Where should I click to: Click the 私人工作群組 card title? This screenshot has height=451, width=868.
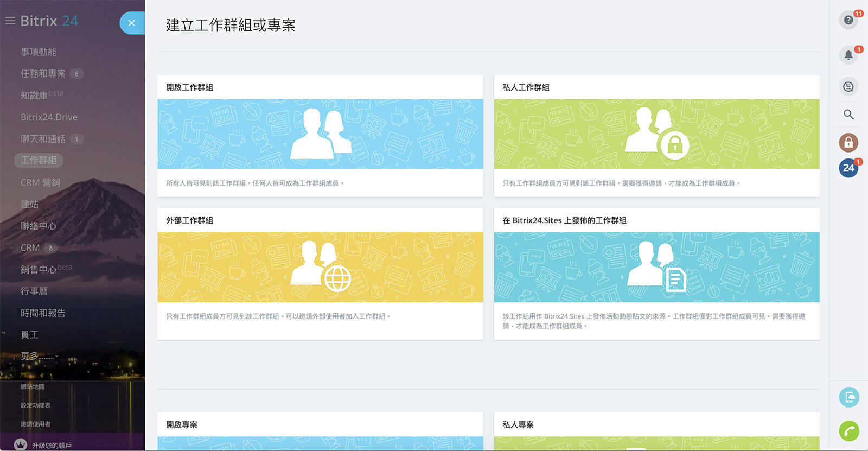(x=526, y=87)
